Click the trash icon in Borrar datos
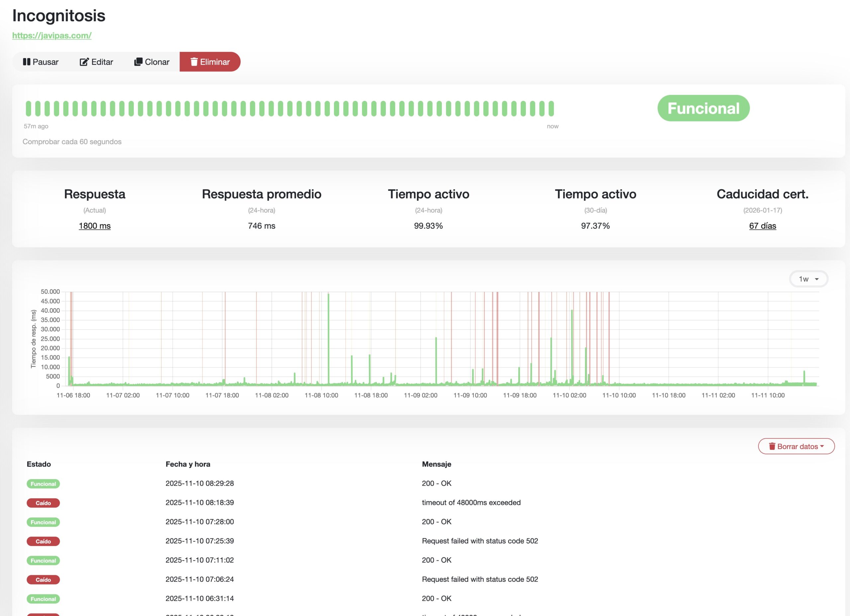The height and width of the screenshot is (616, 850). pos(772,446)
